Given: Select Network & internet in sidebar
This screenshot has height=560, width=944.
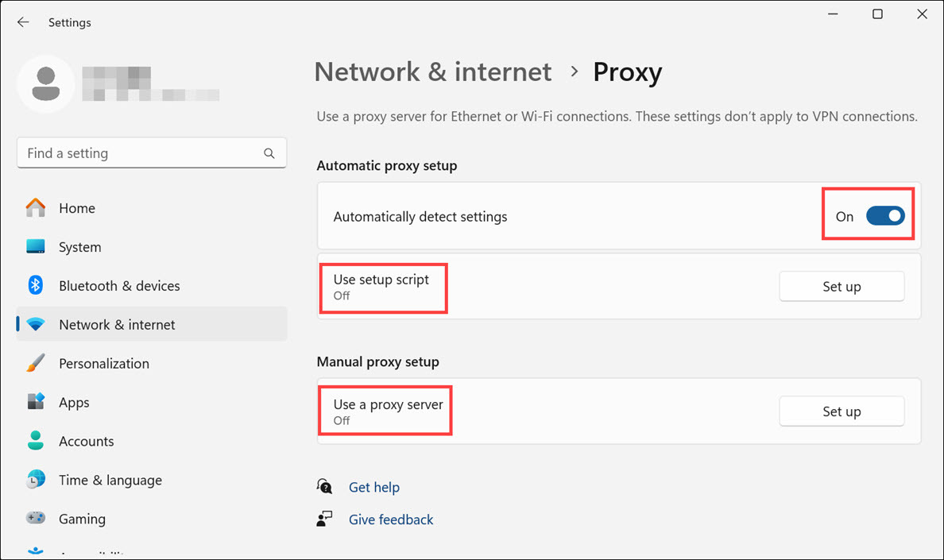Looking at the screenshot, I should coord(117,324).
